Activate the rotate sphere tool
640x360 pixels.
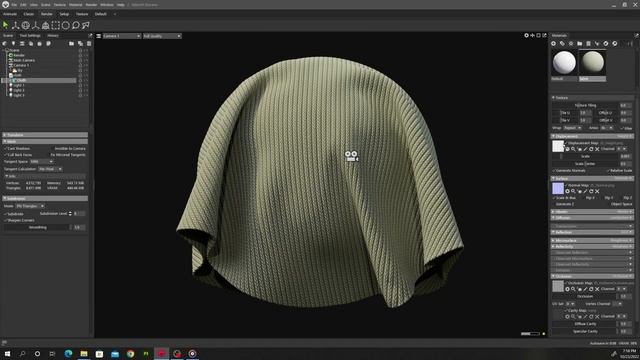tap(26, 25)
